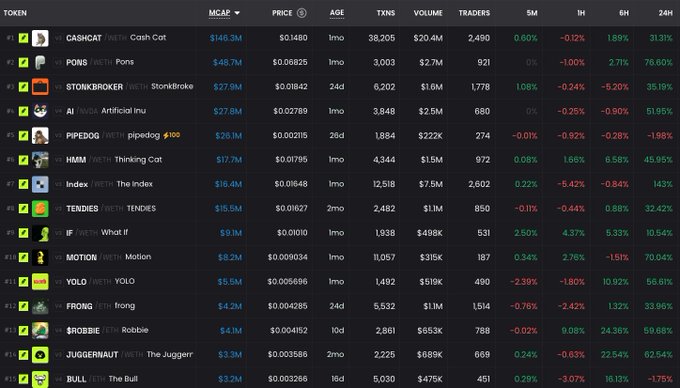Click the green edit icon beside YOLO
This screenshot has width=680, height=388.
[23, 282]
